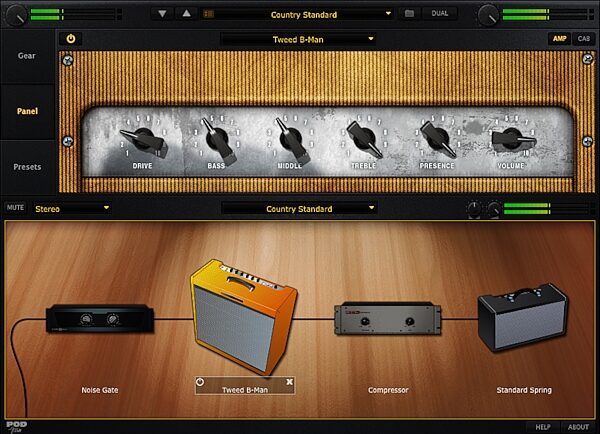Open the preset list icon
600x434 pixels.
[x=209, y=14]
